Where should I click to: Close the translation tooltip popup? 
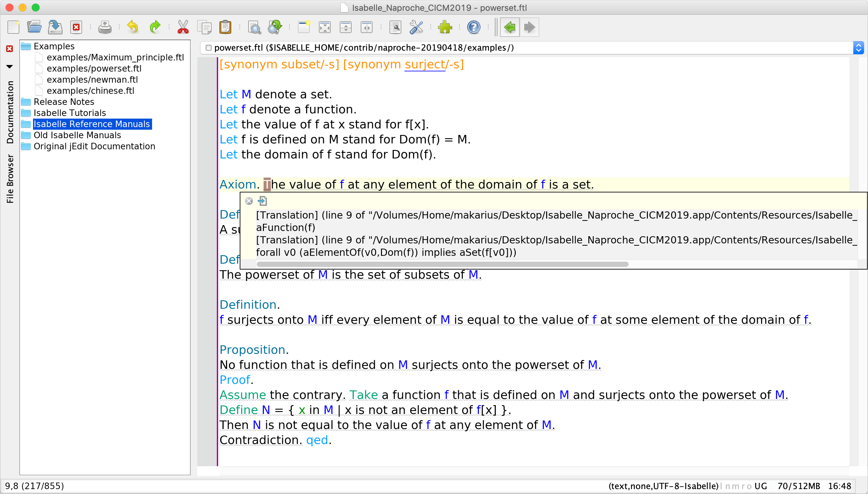pos(249,201)
